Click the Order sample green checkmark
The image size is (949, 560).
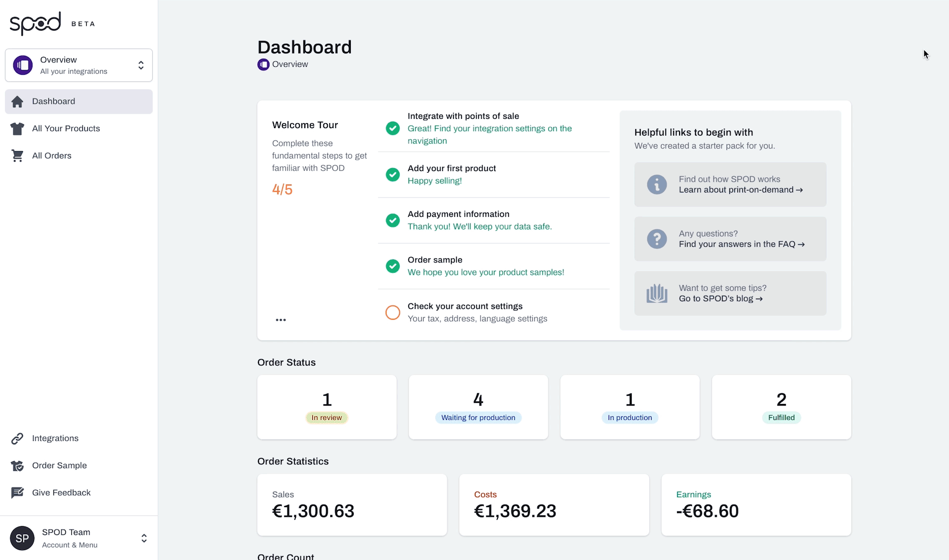pyautogui.click(x=393, y=266)
